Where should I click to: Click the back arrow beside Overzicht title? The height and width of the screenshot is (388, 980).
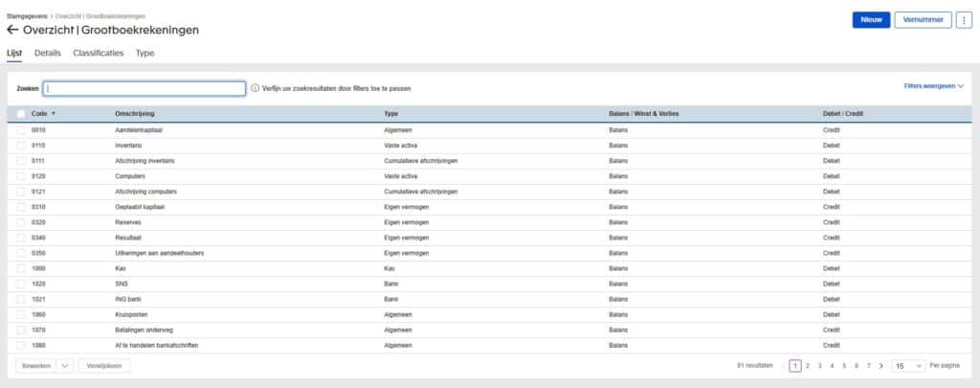(12, 31)
